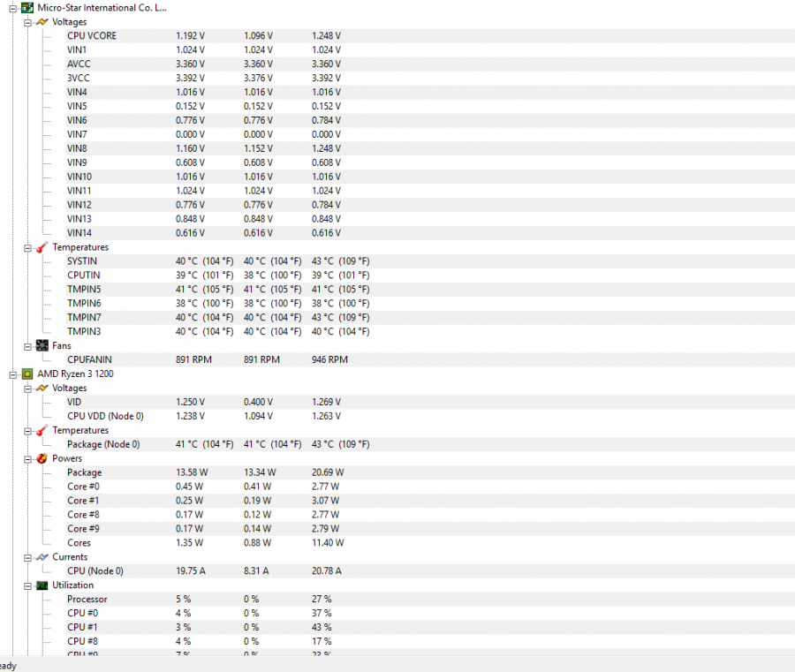
Task: Click the Micro-Star motherboard icon
Action: coord(27,8)
